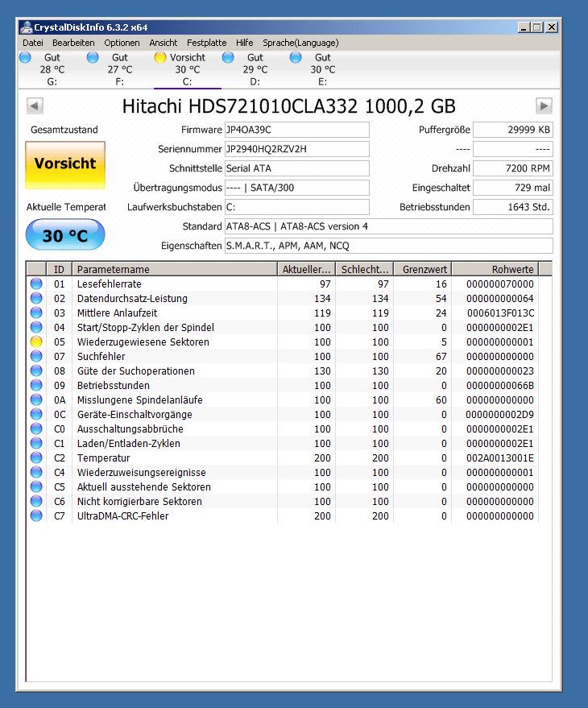Screen dimensions: 588x708
Task: Select raw value 0006013F013C
Action: pyautogui.click(x=500, y=313)
